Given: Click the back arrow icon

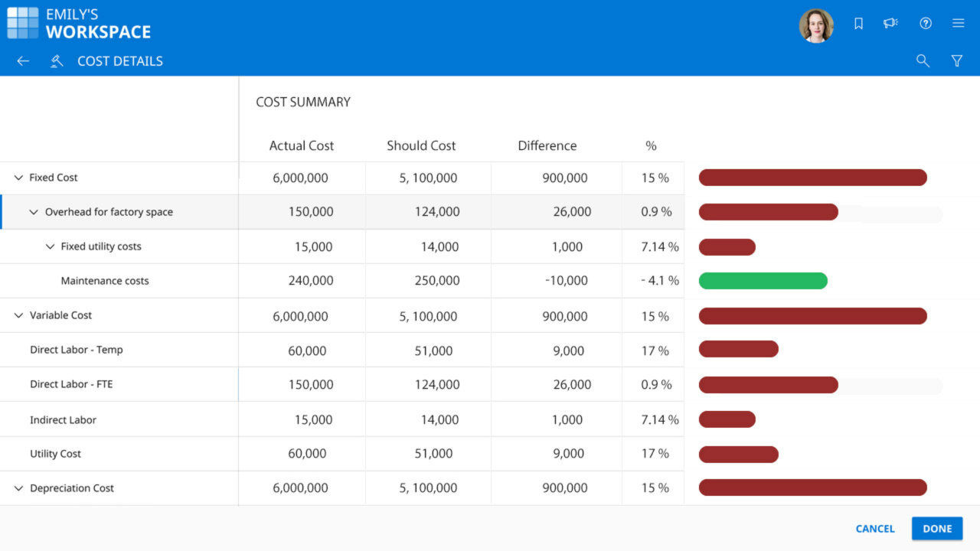Looking at the screenshot, I should point(23,61).
